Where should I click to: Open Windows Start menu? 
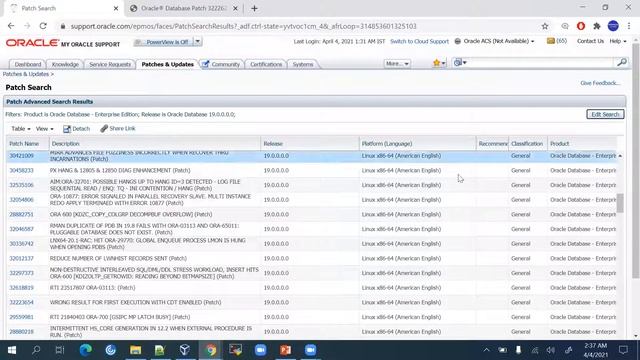tap(12, 350)
